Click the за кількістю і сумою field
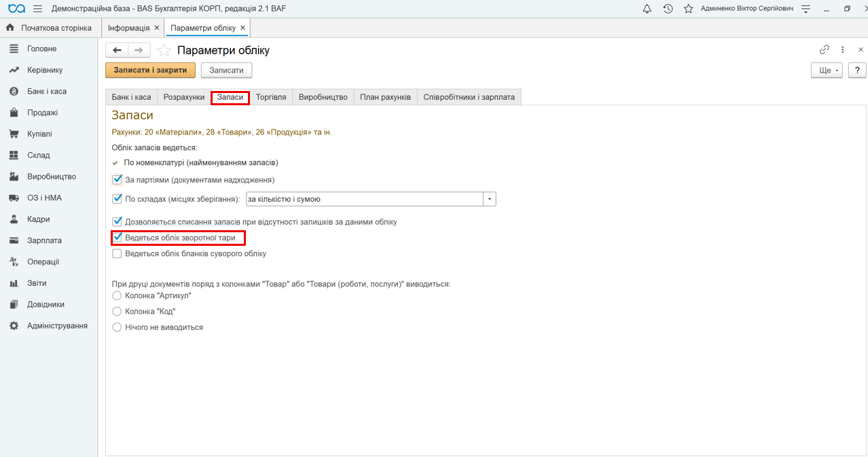The image size is (868, 457). (365, 199)
